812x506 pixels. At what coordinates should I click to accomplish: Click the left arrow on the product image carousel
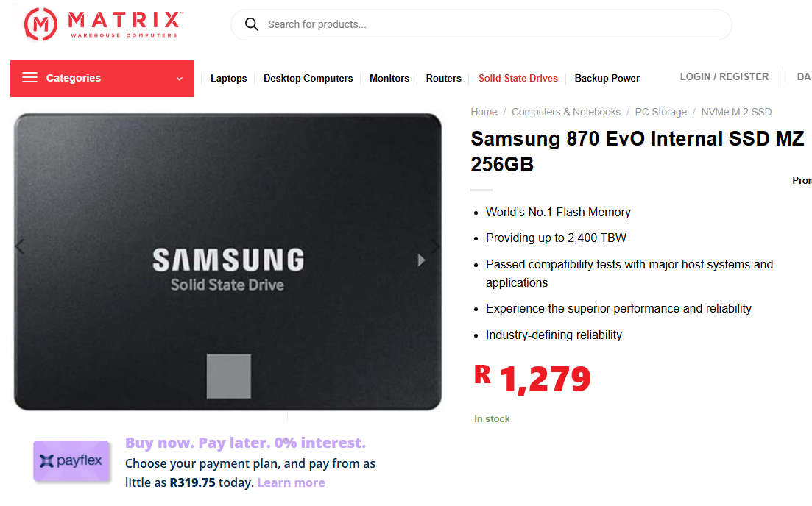[19, 248]
